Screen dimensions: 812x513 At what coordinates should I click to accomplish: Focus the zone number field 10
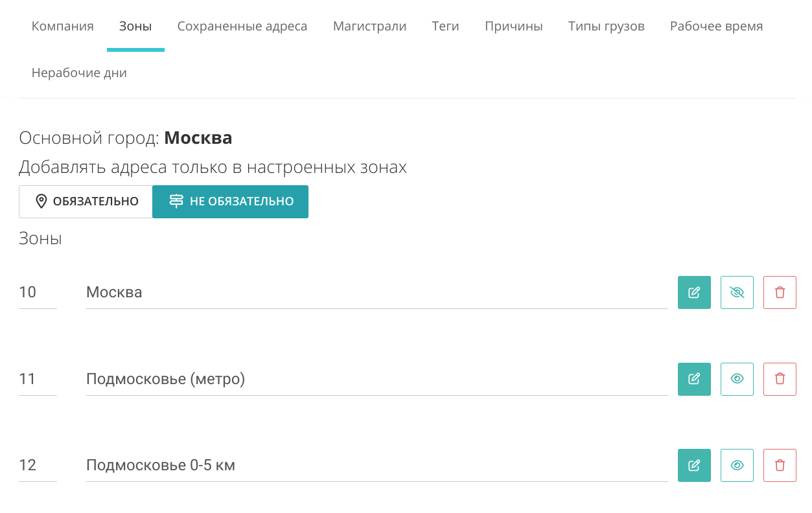38,292
